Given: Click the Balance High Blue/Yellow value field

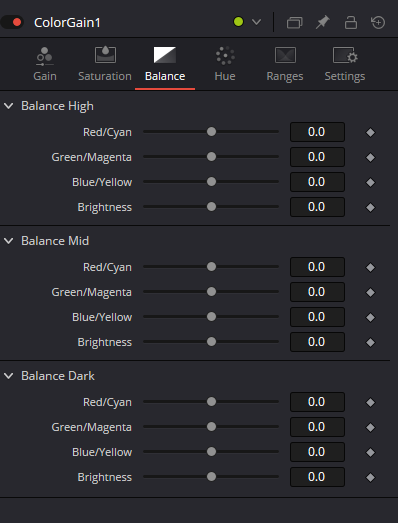Looking at the screenshot, I should [317, 182].
